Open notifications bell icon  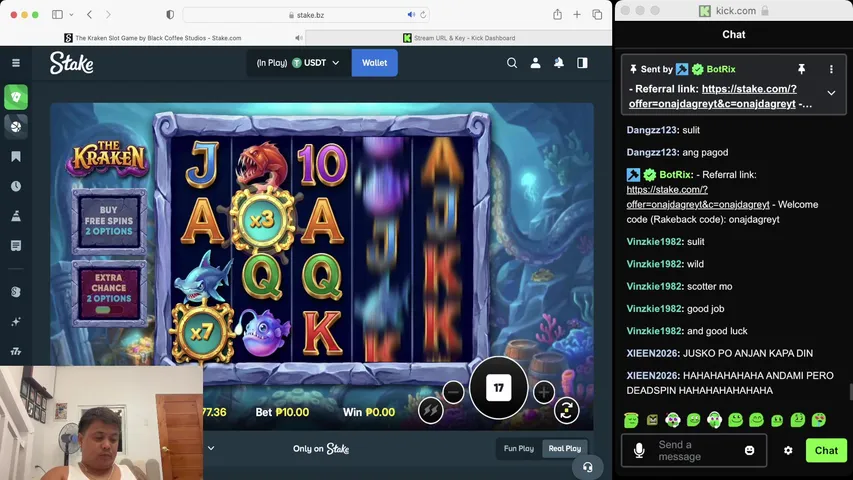(x=559, y=63)
